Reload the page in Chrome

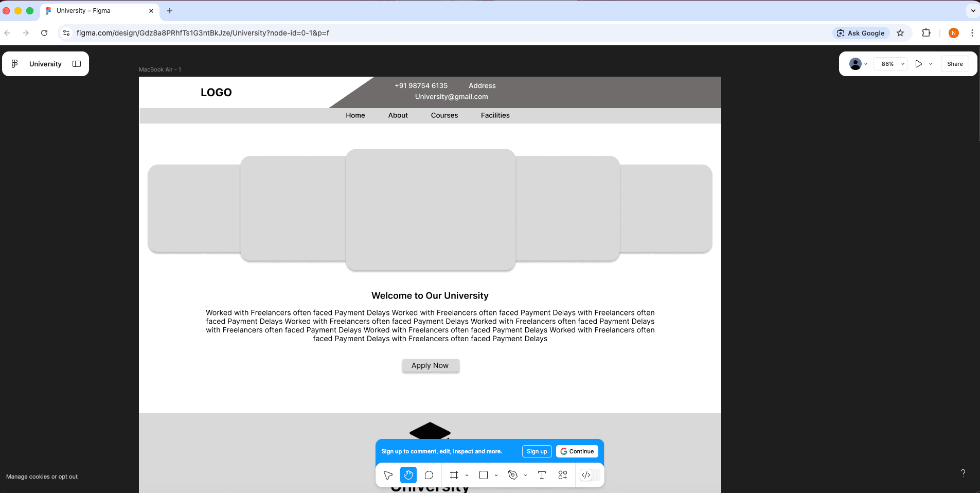(x=44, y=33)
